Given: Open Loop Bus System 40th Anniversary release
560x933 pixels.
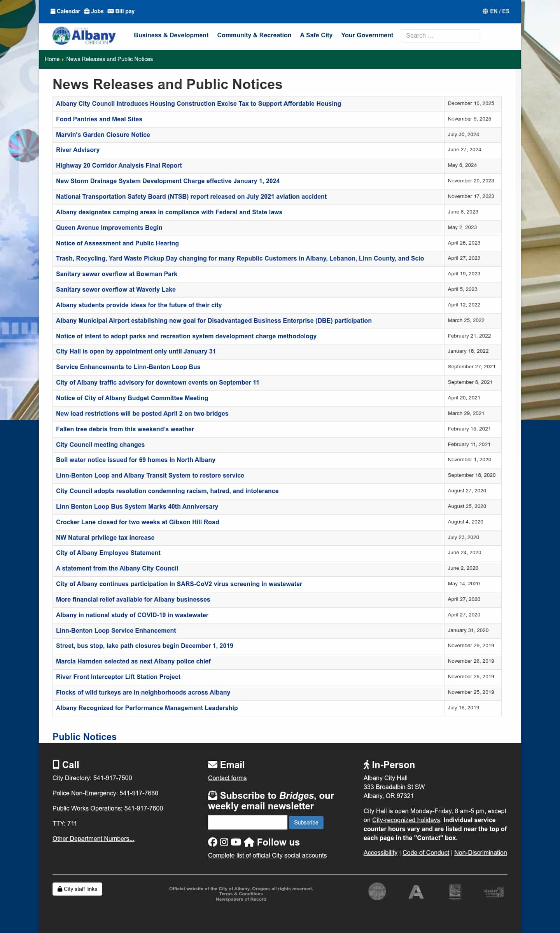Looking at the screenshot, I should tap(137, 507).
